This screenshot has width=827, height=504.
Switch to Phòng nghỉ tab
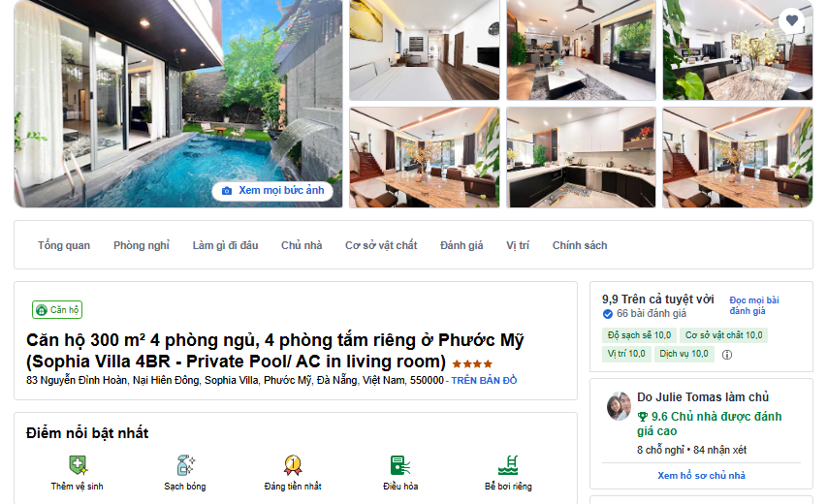[142, 245]
